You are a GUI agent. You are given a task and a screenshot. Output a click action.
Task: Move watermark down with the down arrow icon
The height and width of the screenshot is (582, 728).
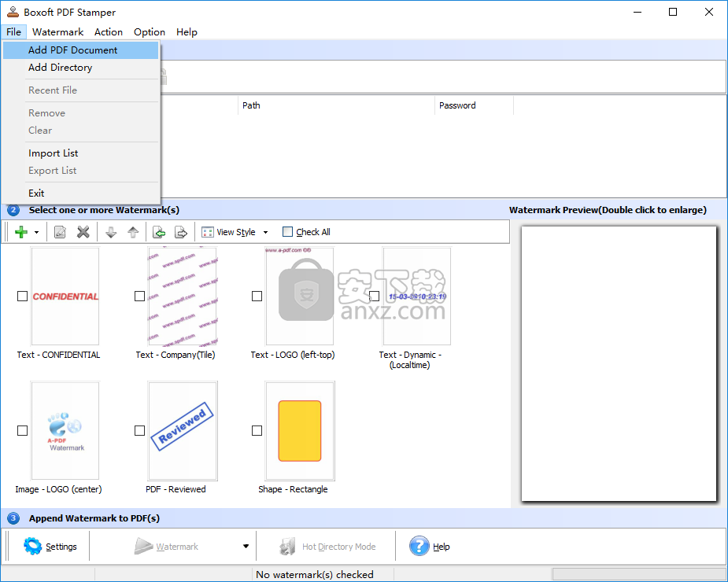tap(111, 231)
